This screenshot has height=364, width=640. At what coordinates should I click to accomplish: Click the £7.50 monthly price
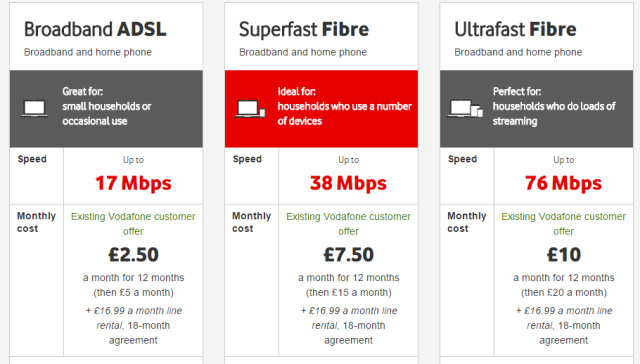[349, 255]
